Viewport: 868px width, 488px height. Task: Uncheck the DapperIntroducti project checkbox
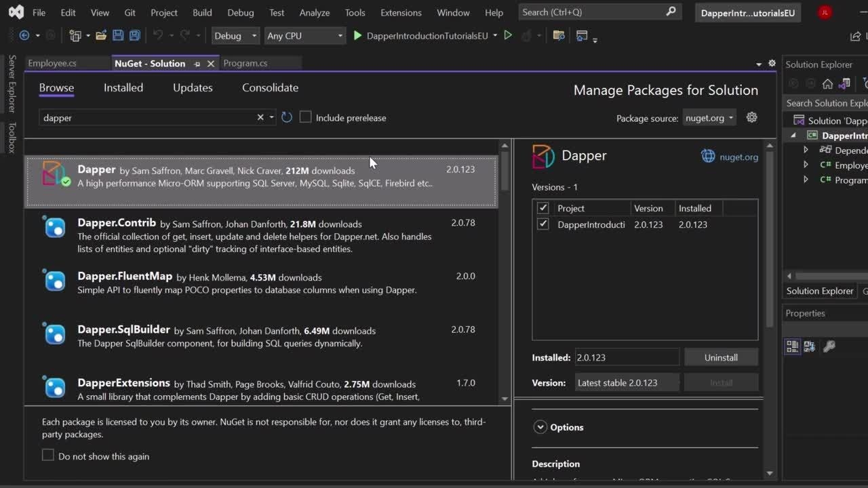tap(542, 224)
